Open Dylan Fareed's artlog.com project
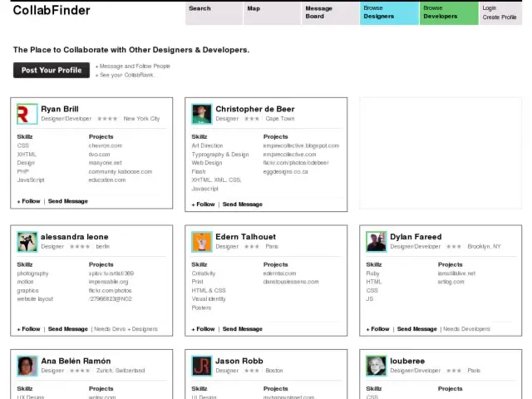 click(451, 282)
